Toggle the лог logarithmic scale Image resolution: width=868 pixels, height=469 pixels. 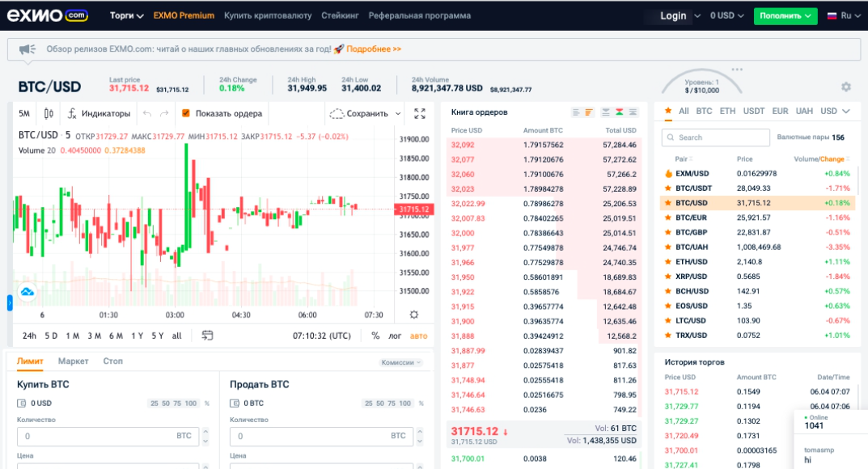(395, 336)
